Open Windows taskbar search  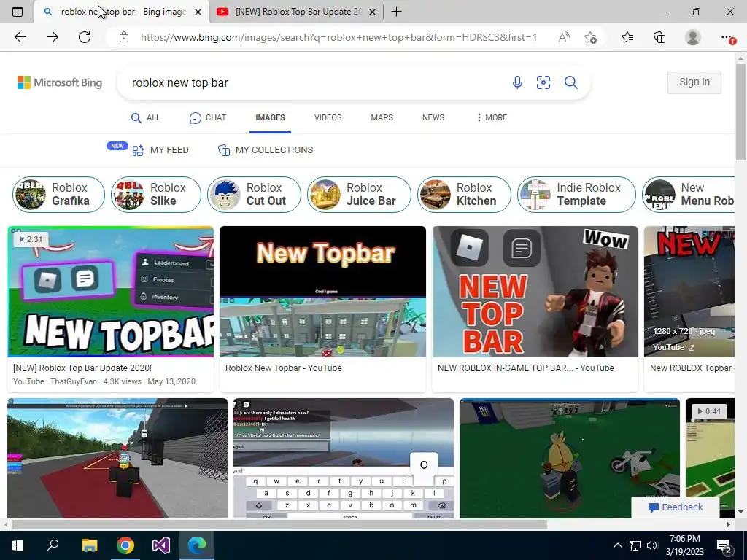coord(53,545)
